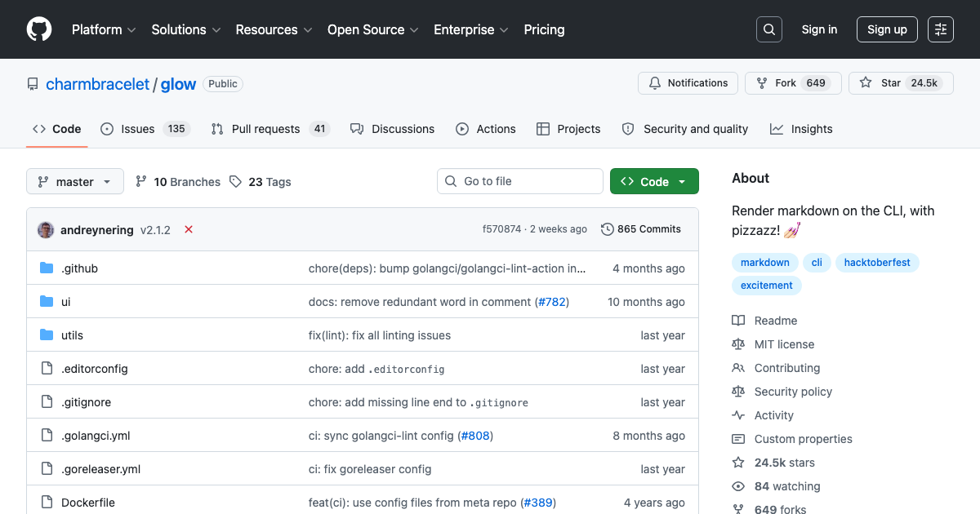Screen dimensions: 980x514
Task: Click the branch icon next to 10 Branches
Action: (x=141, y=182)
